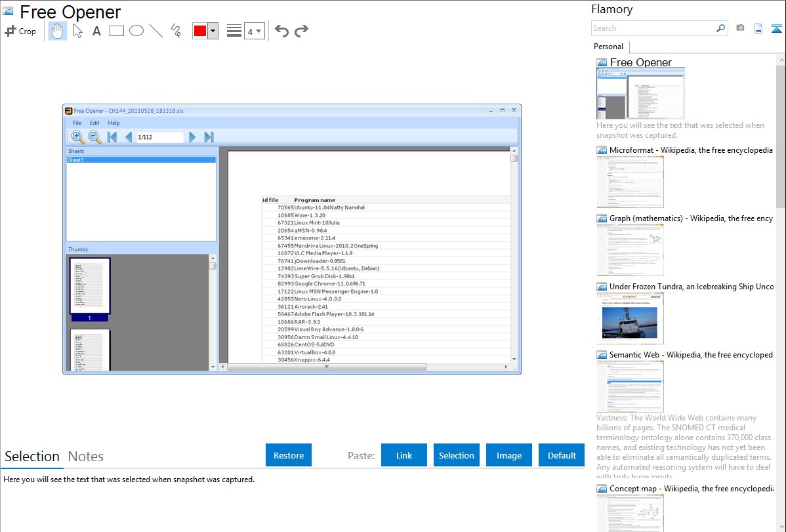Click the line thickness icon
This screenshot has width=786, height=532.
click(x=234, y=31)
